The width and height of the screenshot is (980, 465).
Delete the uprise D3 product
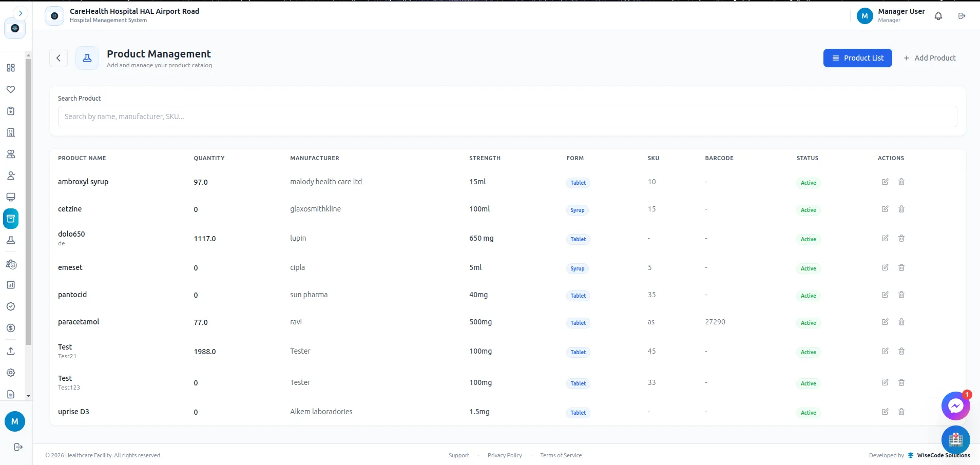point(901,412)
